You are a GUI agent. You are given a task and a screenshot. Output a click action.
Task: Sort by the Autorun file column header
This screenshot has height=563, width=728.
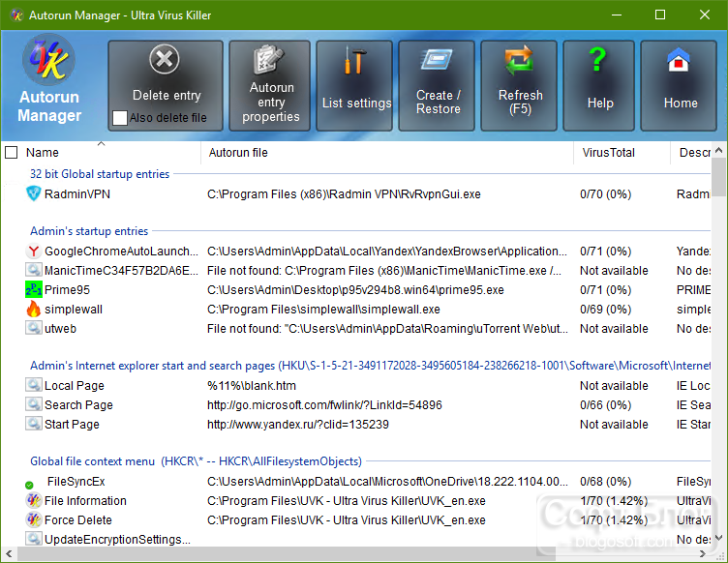click(x=238, y=153)
